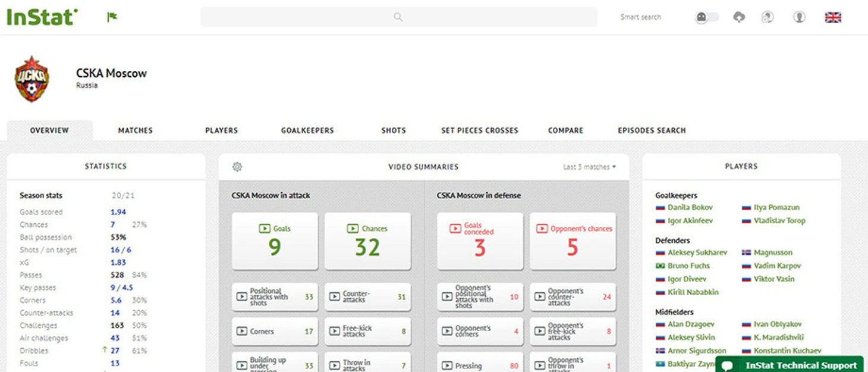Image resolution: width=868 pixels, height=372 pixels.
Task: Click play icon on Building up under pressing
Action: click(242, 365)
